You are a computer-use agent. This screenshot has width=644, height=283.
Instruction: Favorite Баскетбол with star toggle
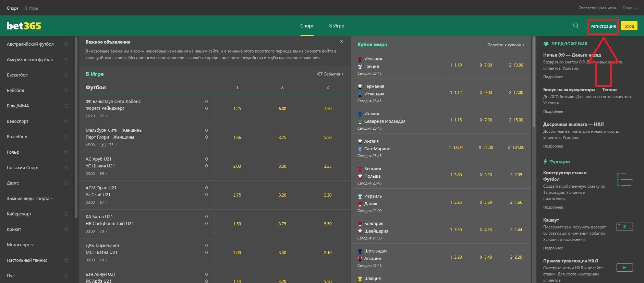(66, 75)
